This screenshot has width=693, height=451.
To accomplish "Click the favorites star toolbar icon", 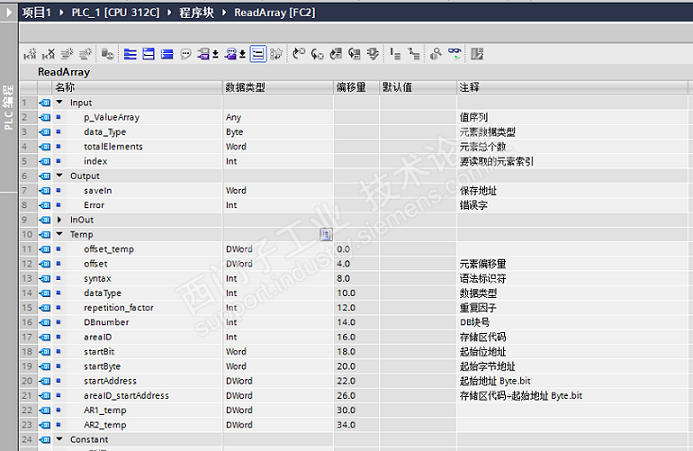I will (277, 54).
